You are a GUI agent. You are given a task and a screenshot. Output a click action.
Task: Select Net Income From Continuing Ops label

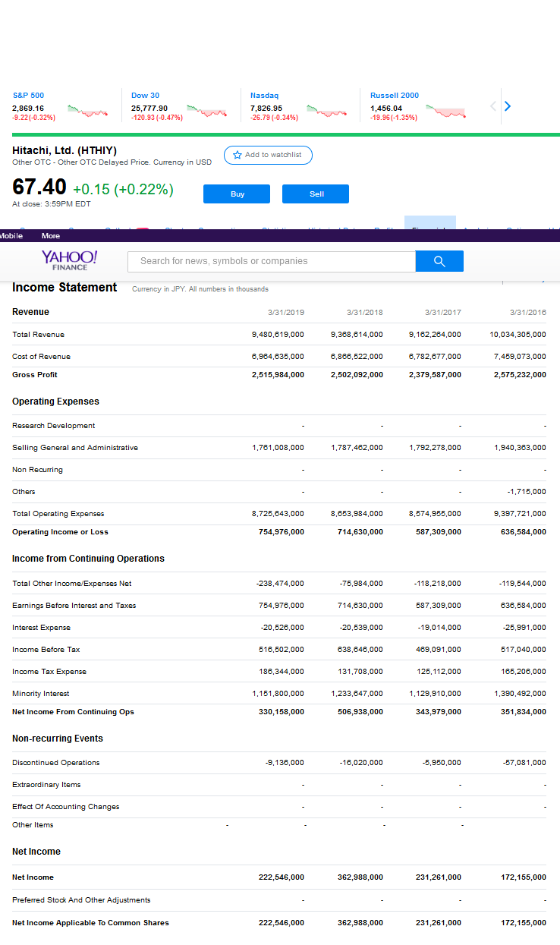(x=73, y=712)
